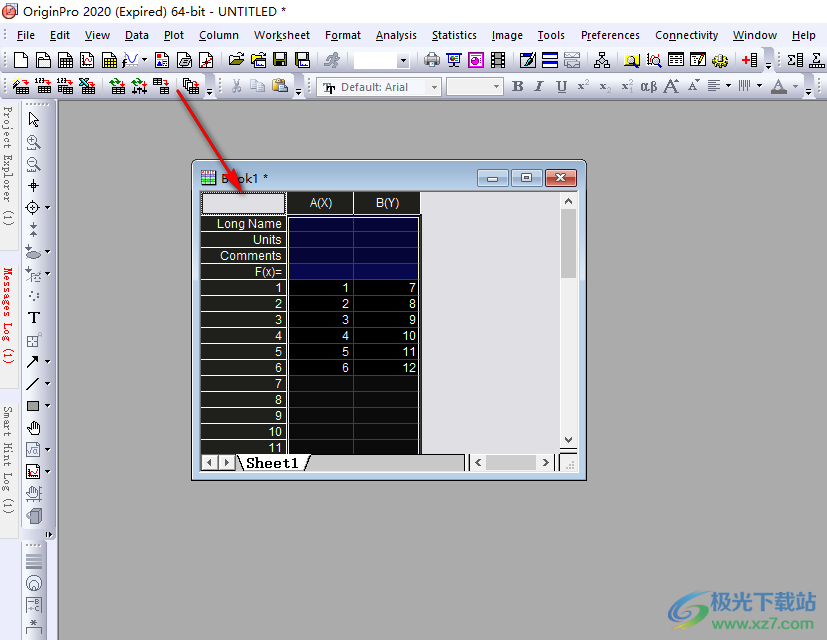This screenshot has width=827, height=640.
Task: Toggle italic formatting
Action: click(x=538, y=87)
